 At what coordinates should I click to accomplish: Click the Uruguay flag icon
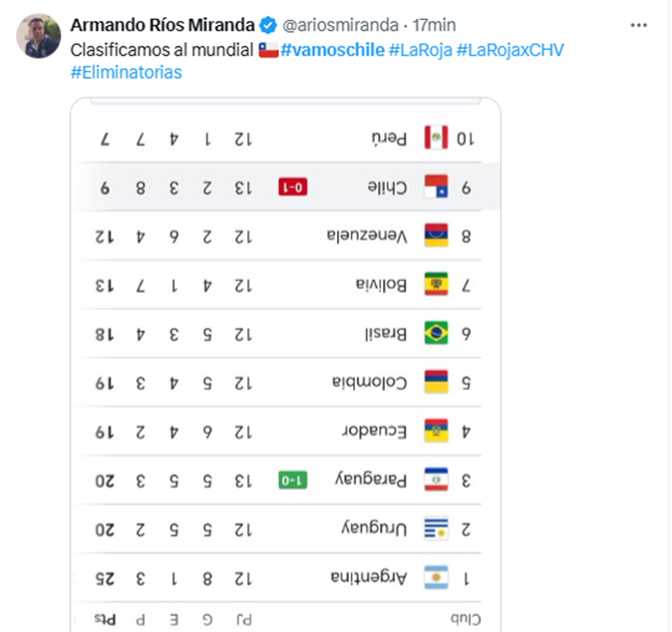click(x=437, y=528)
